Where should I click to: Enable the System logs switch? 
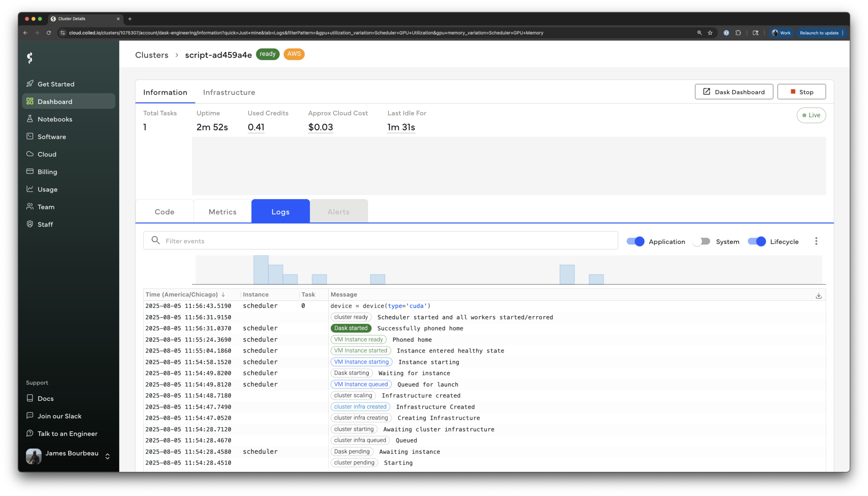pos(701,241)
